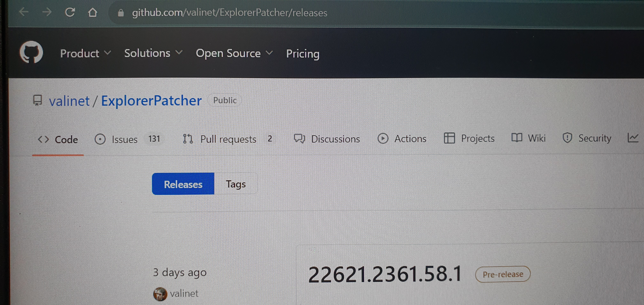View site security via the padlock icon
This screenshot has width=644, height=305.
(x=121, y=12)
